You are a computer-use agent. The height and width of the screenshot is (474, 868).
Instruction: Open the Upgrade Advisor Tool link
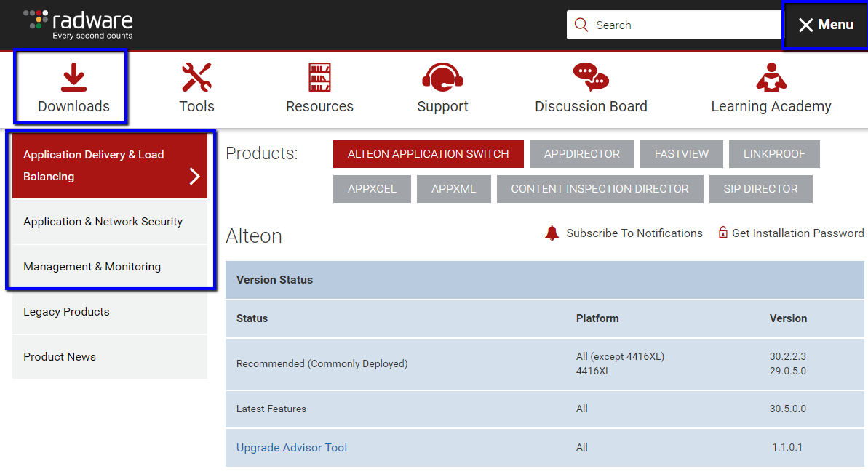coord(292,448)
